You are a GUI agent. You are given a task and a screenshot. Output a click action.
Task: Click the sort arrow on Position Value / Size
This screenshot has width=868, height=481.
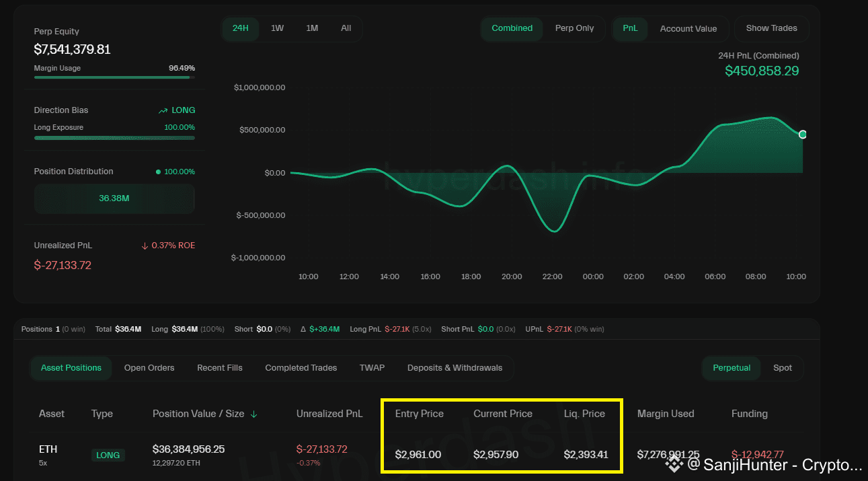(254, 414)
